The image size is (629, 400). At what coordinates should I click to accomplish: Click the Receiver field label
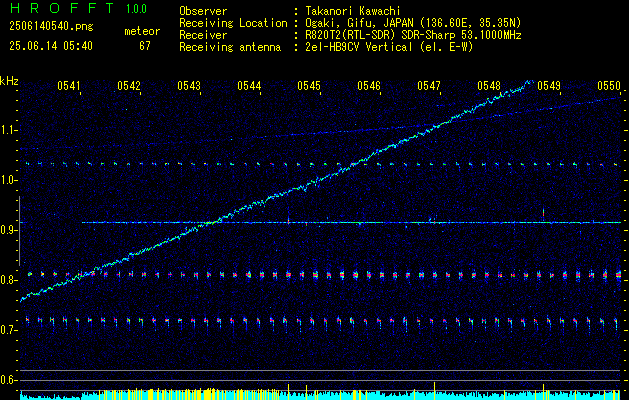(203, 35)
